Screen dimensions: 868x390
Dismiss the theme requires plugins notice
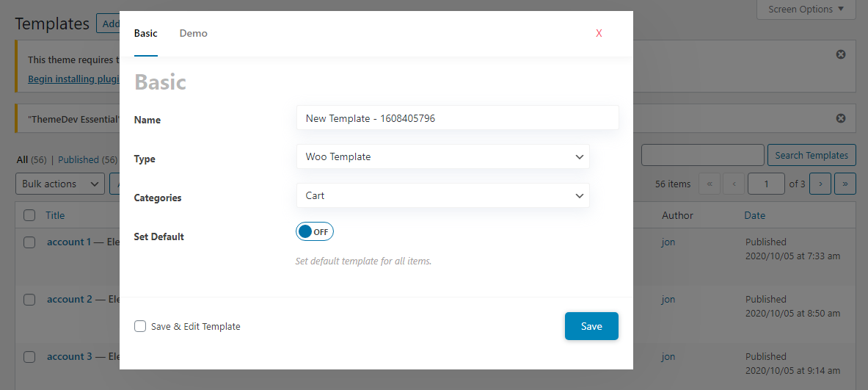840,54
